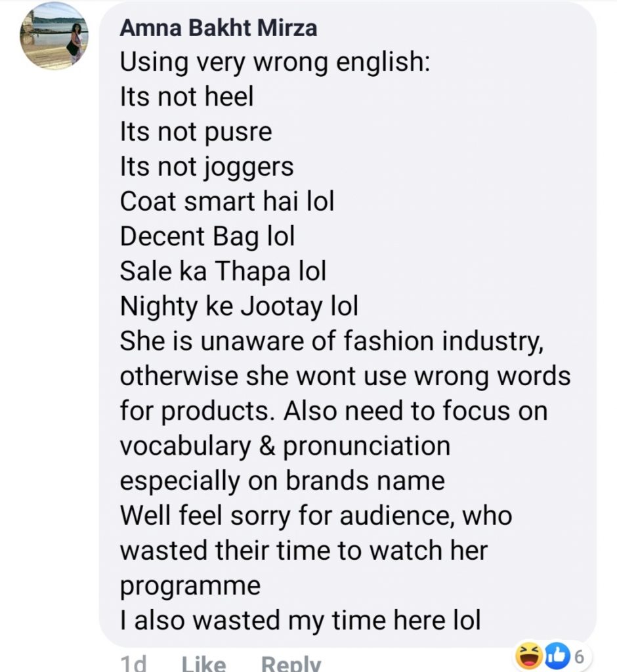
Task: Click the Haha laughing reaction icon
Action: pyautogui.click(x=528, y=656)
